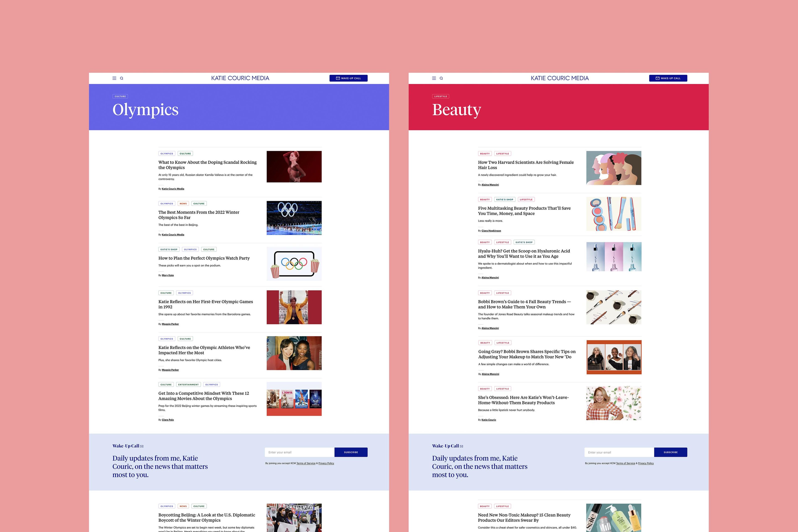Click Katie's Shop tag on Multitasking Products article

[505, 199]
